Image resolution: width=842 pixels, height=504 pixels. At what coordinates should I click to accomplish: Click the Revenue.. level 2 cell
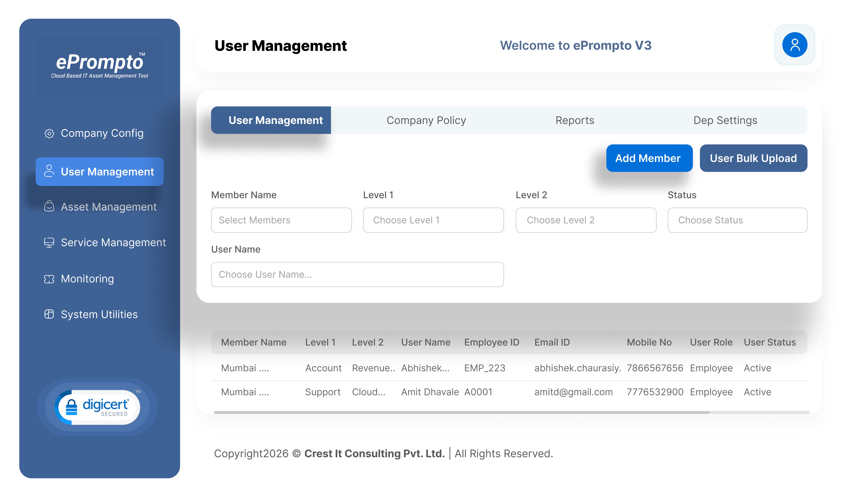[x=373, y=368]
